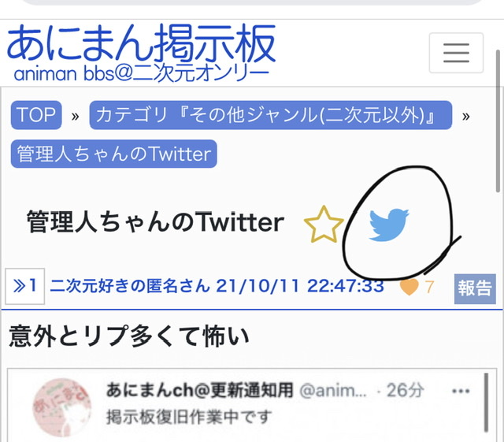Viewport: 504px width, 442px height.
Task: Click the animan bbs@二次元オンリー subtitle
Action: pos(142,73)
